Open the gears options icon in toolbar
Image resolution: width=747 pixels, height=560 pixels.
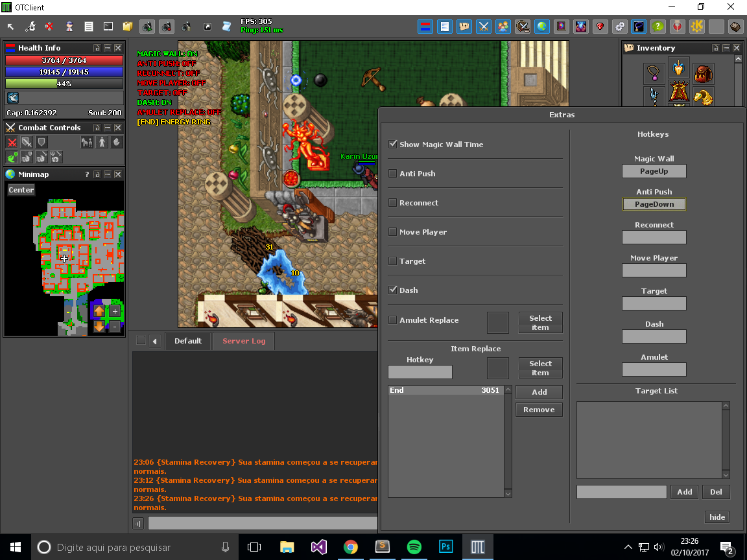tap(619, 27)
